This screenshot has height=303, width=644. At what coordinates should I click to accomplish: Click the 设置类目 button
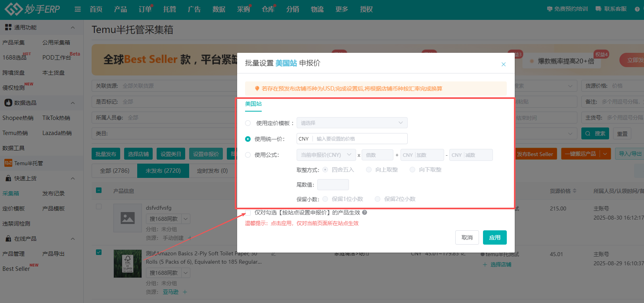[171, 154]
